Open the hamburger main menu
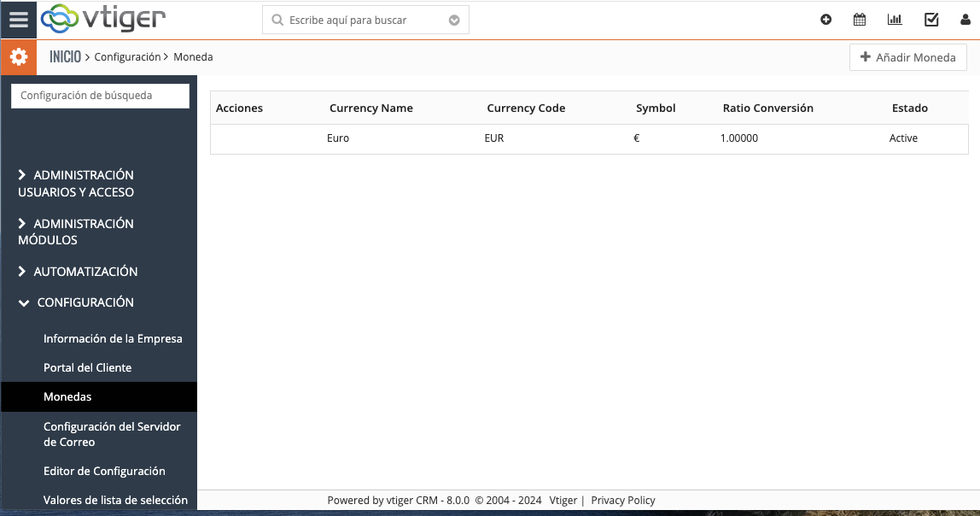Viewport: 980px width, 516px height. point(18,20)
